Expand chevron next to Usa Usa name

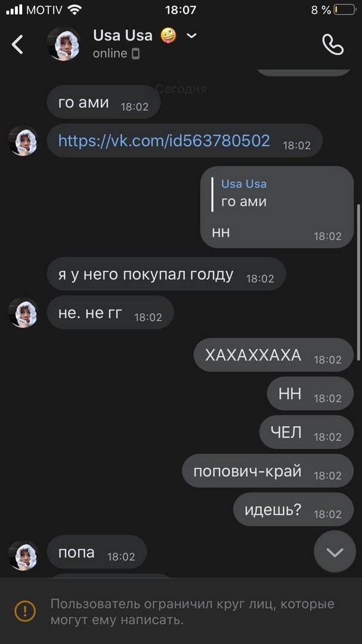pos(191,36)
